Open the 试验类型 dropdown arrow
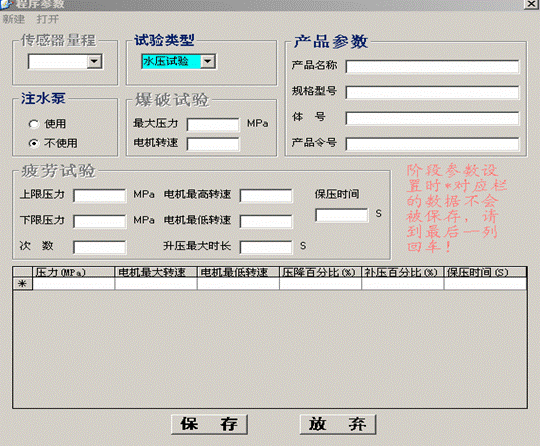The width and height of the screenshot is (540, 446). 208,62
